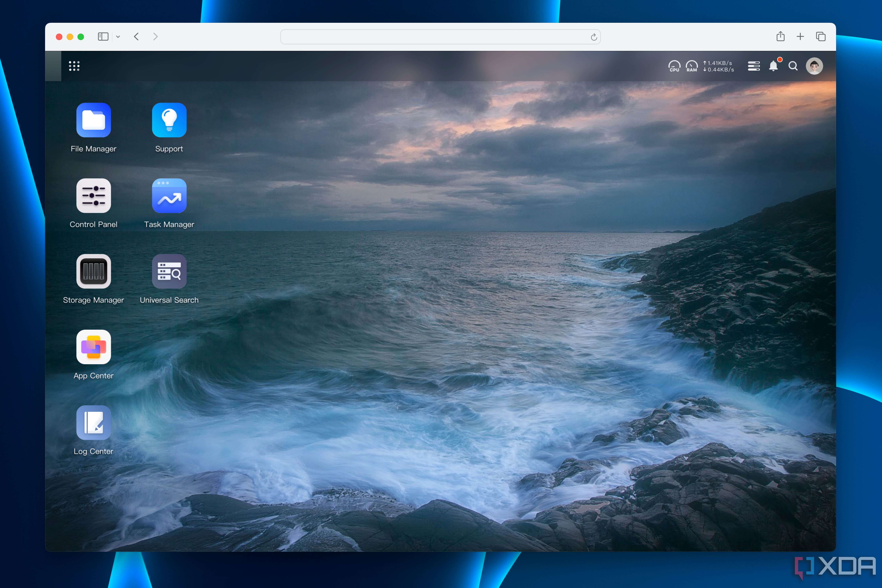Screen dimensions: 882x588
Task: Click the File Manager label text
Action: (93, 149)
